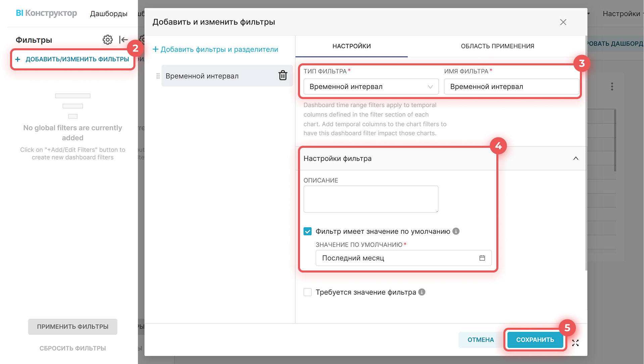Image resolution: width=644 pixels, height=364 pixels.
Task: Click Добавить фильтры и разделители link
Action: (x=215, y=50)
